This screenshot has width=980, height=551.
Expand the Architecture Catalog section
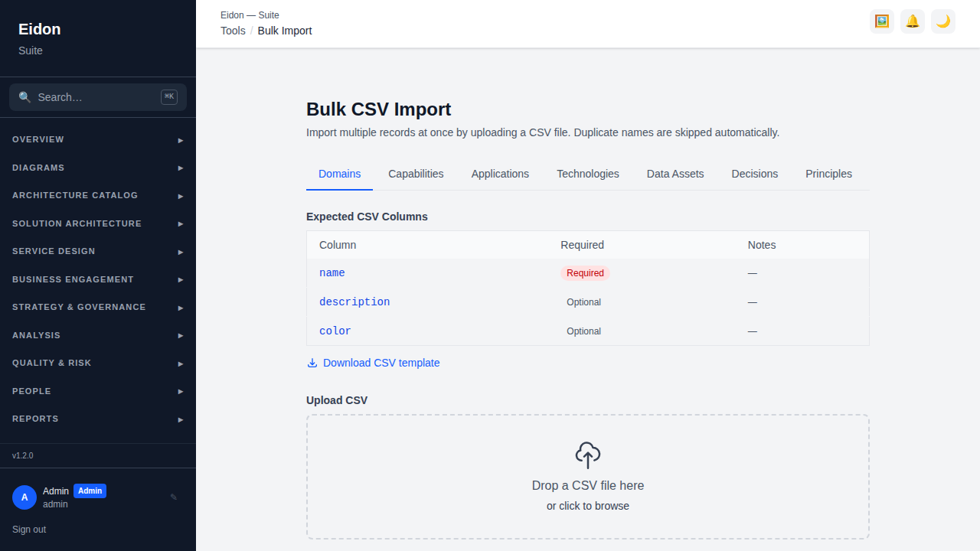click(x=98, y=196)
